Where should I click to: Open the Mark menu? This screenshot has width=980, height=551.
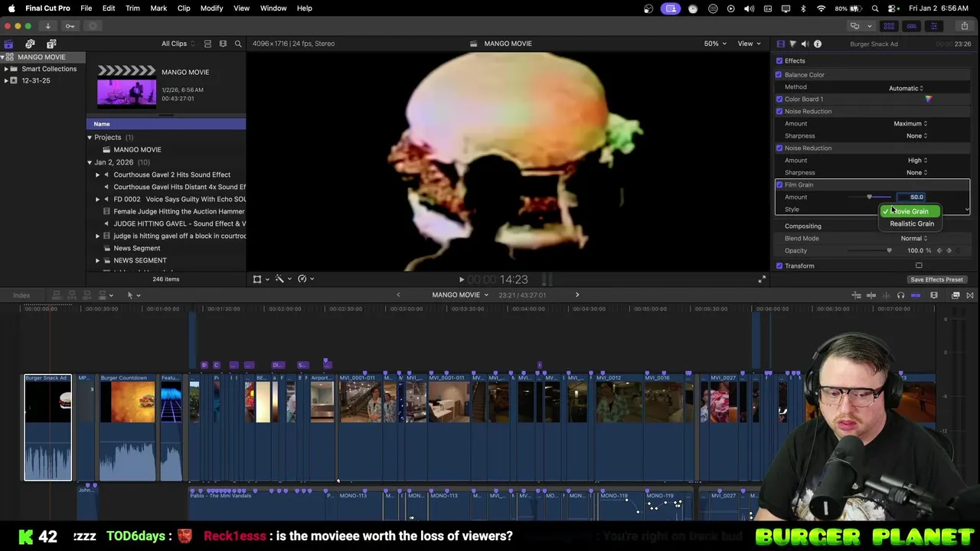(158, 8)
